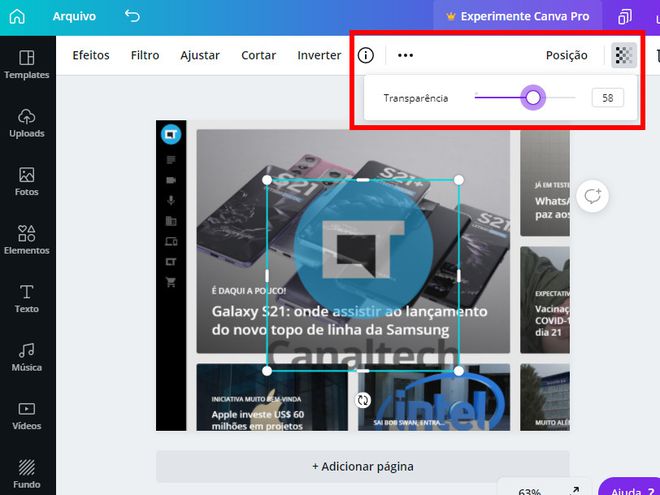The width and height of the screenshot is (660, 495).
Task: Click the duplicate pages icon in header
Action: pyautogui.click(x=625, y=17)
